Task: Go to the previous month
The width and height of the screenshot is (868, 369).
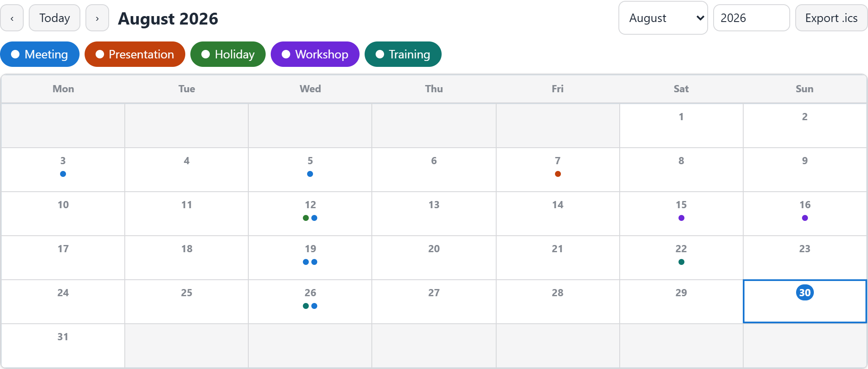Action: point(12,18)
